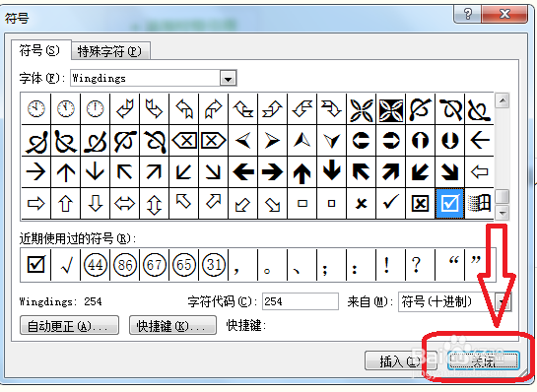Select the outlined left arrow symbol
Screen dimensions: 537x392
tap(479, 171)
